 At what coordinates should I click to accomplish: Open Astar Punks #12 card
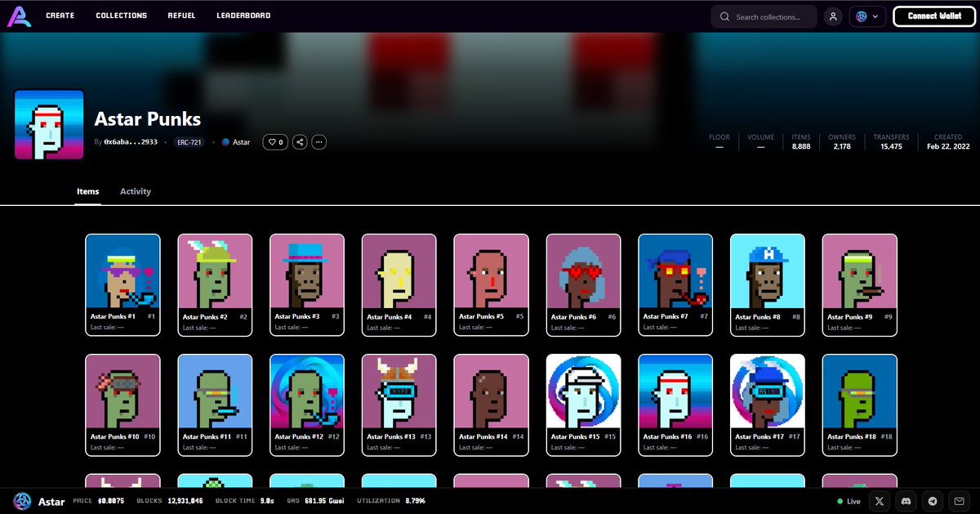[x=307, y=405]
